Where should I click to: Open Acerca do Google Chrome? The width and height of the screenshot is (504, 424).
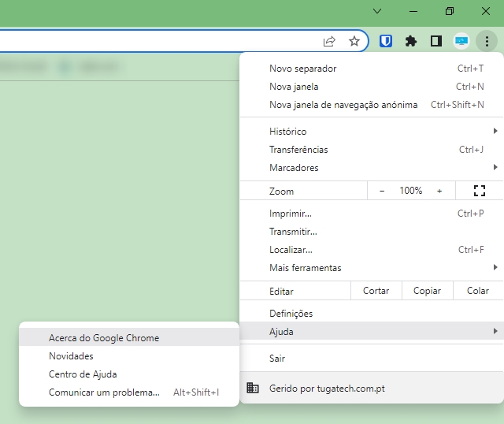129,338
